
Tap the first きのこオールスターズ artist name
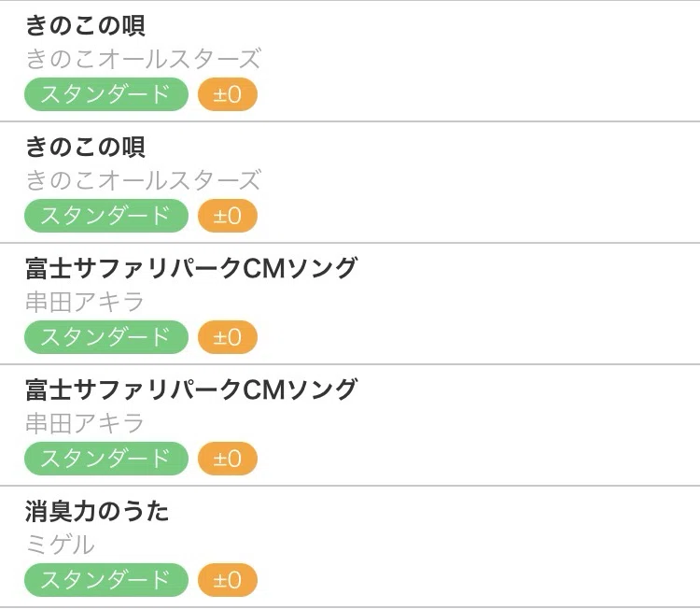click(144, 59)
